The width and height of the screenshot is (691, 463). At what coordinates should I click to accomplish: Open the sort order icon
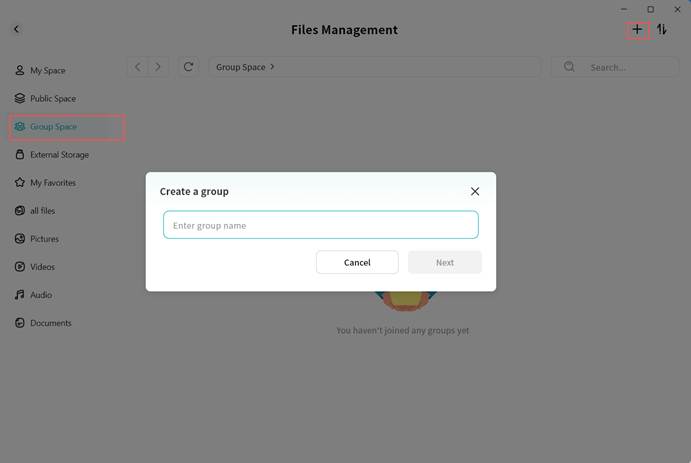coord(662,30)
